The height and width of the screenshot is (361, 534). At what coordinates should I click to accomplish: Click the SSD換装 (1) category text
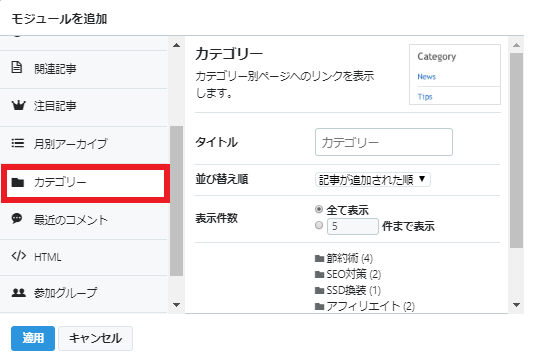(x=354, y=291)
